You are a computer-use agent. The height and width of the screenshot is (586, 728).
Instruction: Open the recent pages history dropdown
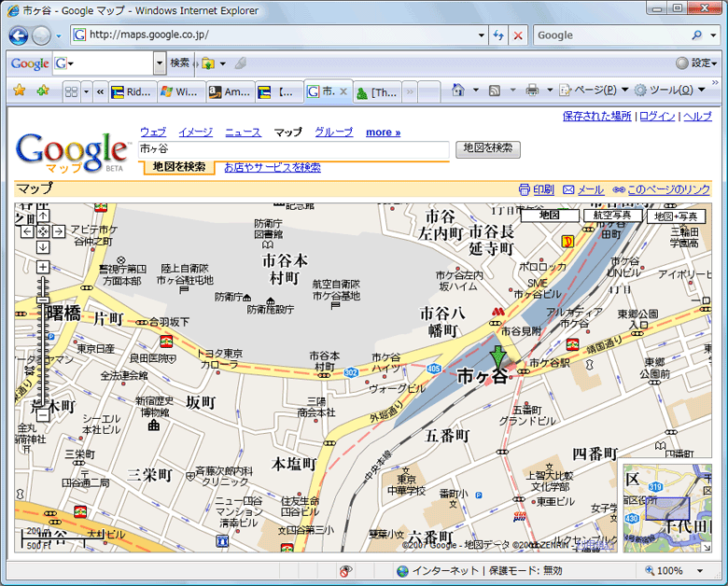click(59, 35)
